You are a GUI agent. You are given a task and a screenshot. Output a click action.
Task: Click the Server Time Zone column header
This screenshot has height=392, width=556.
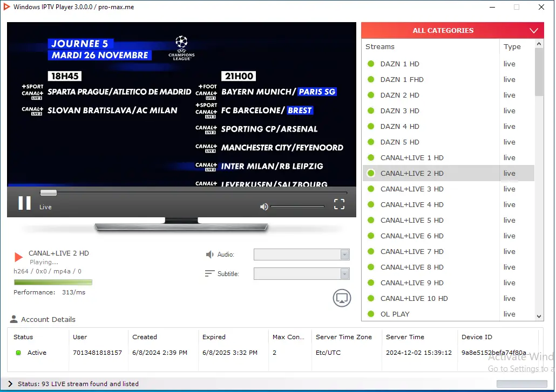tap(347, 337)
